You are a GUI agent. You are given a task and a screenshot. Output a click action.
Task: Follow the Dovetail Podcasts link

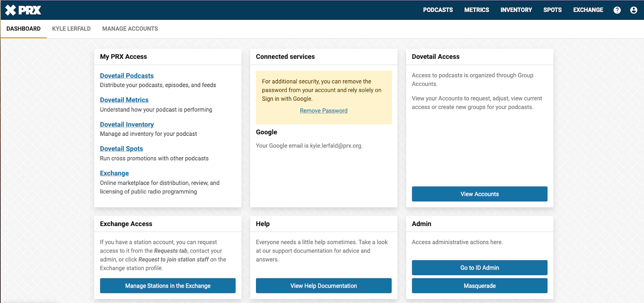pos(127,76)
